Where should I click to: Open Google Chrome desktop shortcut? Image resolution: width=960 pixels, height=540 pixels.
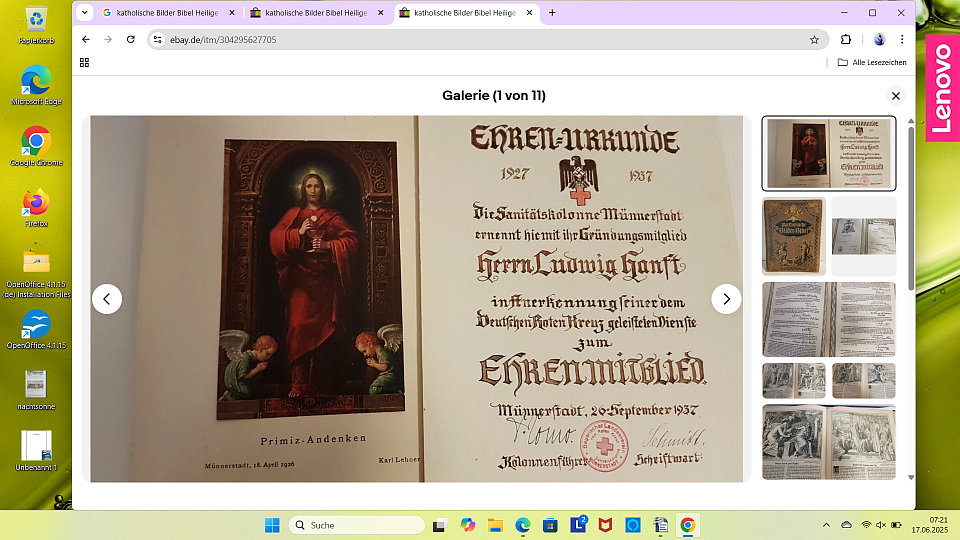coord(36,146)
